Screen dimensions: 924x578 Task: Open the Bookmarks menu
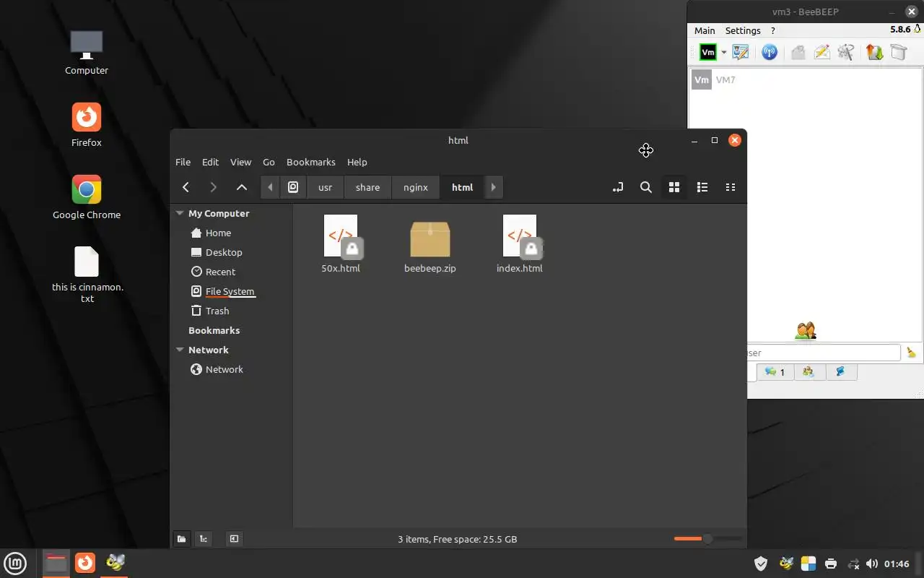pyautogui.click(x=311, y=162)
